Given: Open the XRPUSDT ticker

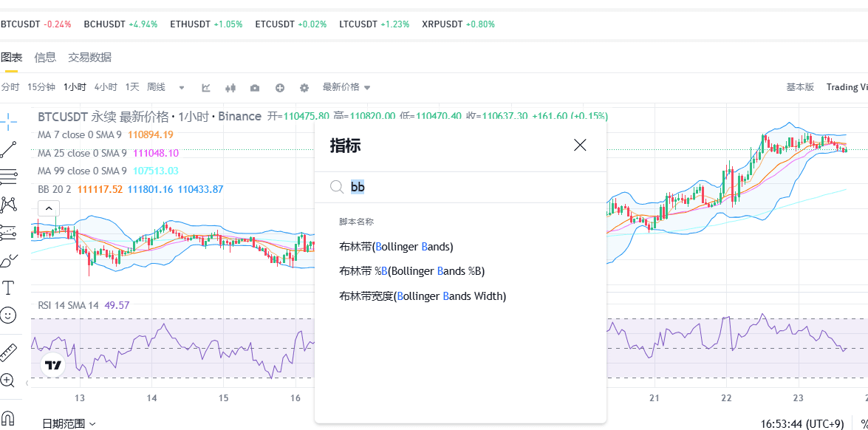Looking at the screenshot, I should (458, 24).
